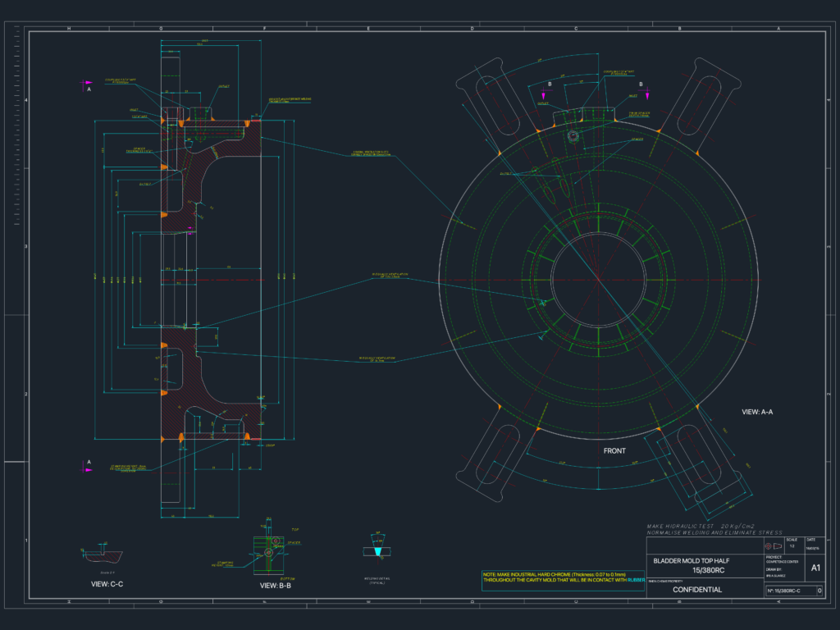Viewport: 840px width, 630px height.
Task: Click zone number 1 on the left border
Action: point(25,541)
